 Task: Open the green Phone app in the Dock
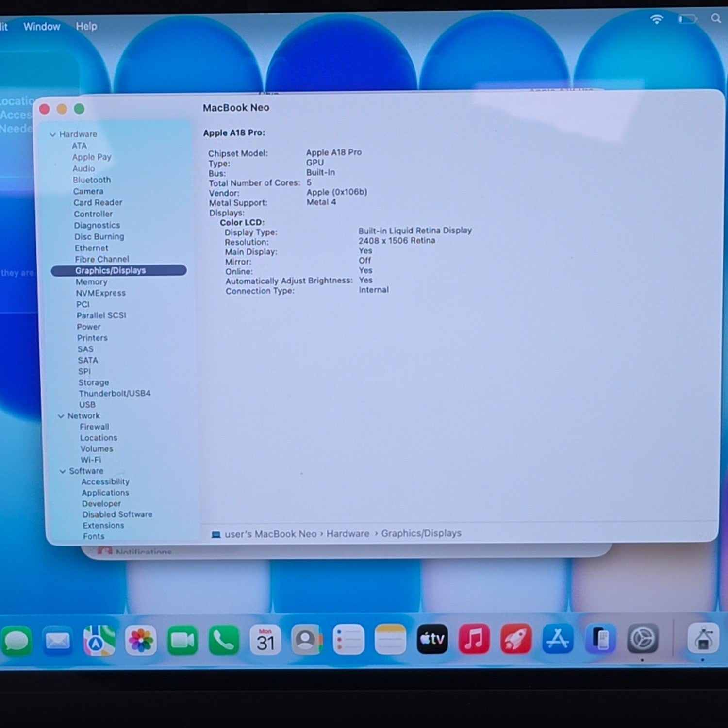coord(224,641)
